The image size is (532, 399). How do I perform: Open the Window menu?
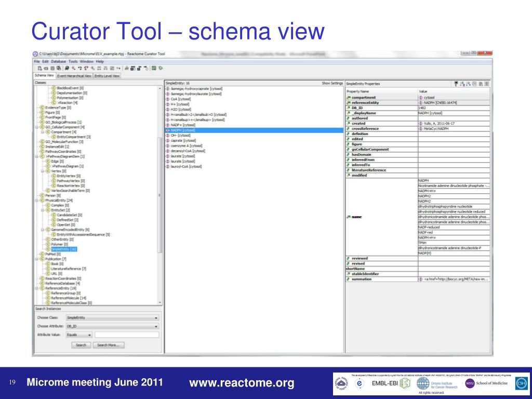[87, 61]
